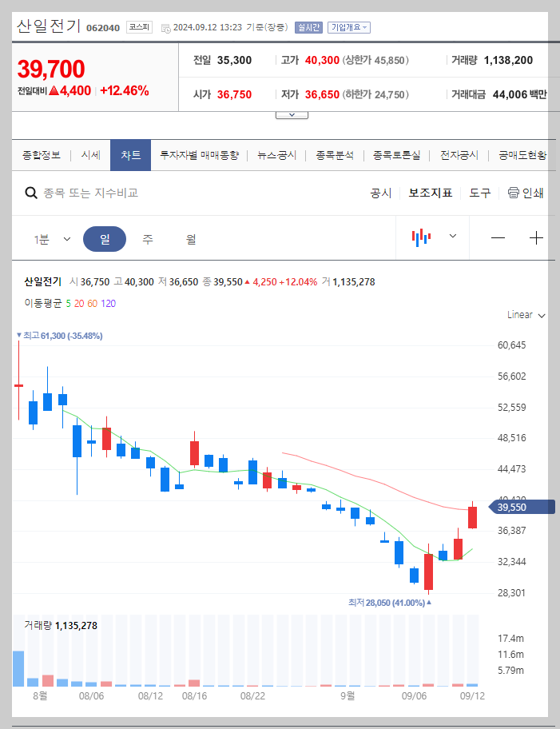This screenshot has height=729, width=560.
Task: Click the minus icon to zoom out chart
Action: coord(498,237)
